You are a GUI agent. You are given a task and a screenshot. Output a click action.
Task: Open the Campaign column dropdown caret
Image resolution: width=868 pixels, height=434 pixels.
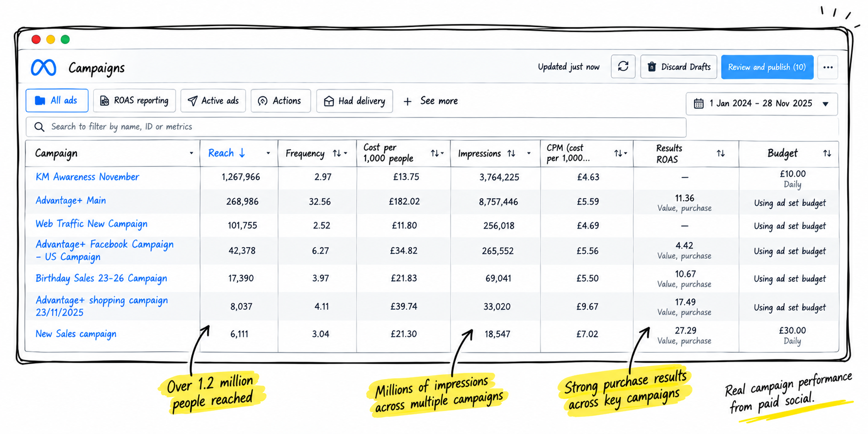coord(191,154)
